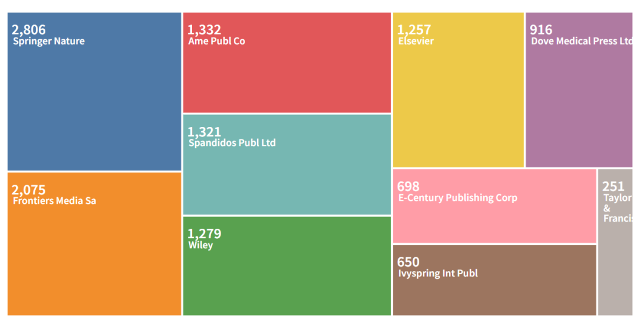Click the 916 value label

(541, 30)
